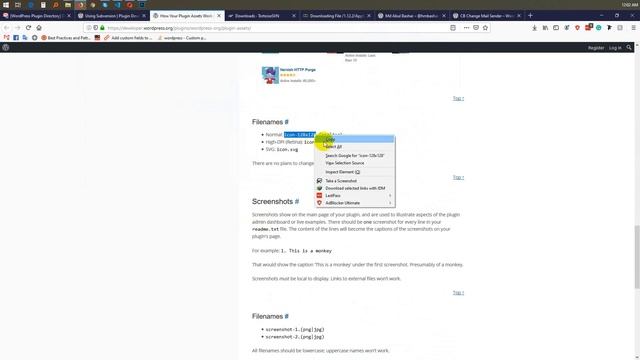Open teal circular extension toolbar icon
Image resolution: width=640 pixels, height=360 pixels.
point(599,28)
